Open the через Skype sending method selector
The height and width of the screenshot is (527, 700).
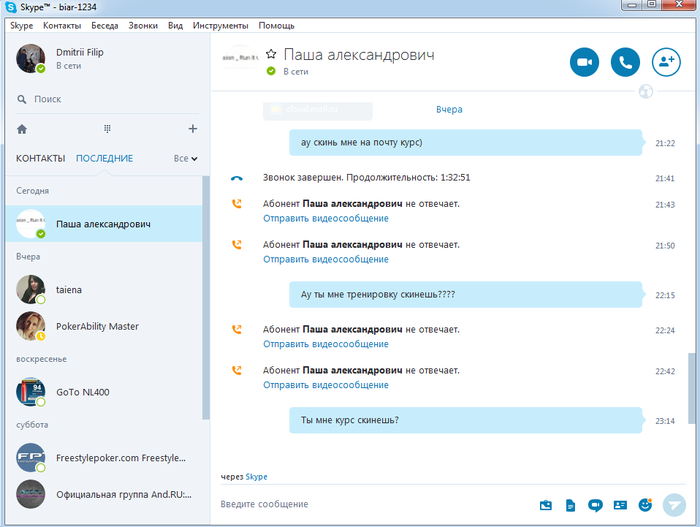coord(244,477)
